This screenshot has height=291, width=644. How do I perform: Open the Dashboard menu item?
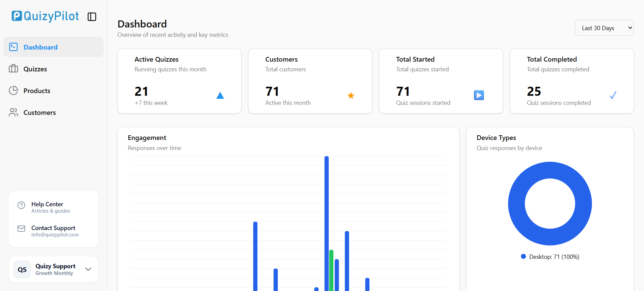[x=53, y=47]
